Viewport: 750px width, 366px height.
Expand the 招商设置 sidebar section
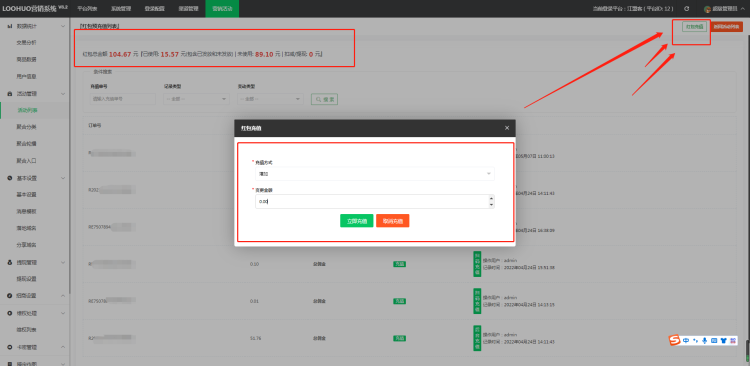63,296
